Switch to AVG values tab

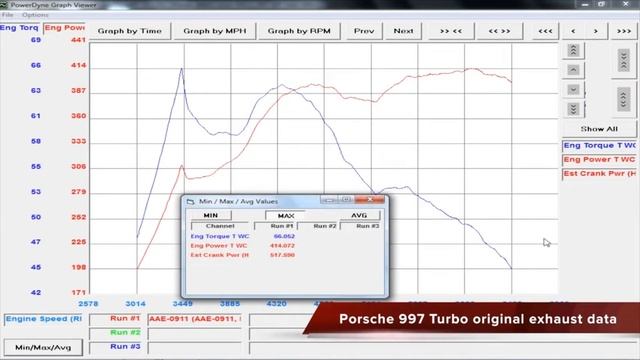coord(359,215)
